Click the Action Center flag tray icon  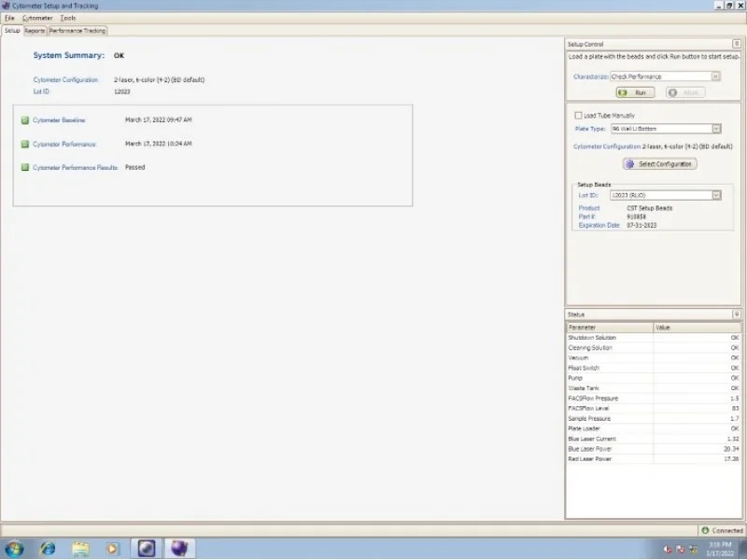tap(681, 550)
